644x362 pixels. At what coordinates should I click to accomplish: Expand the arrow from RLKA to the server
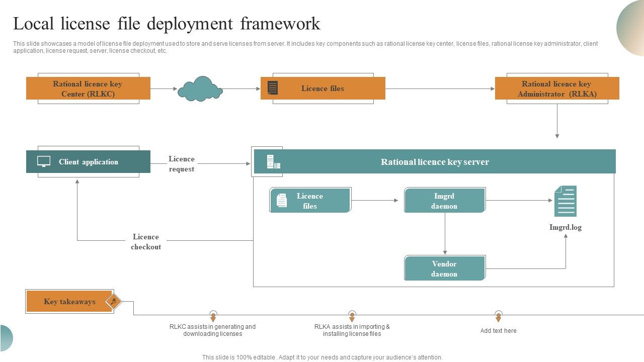point(557,121)
